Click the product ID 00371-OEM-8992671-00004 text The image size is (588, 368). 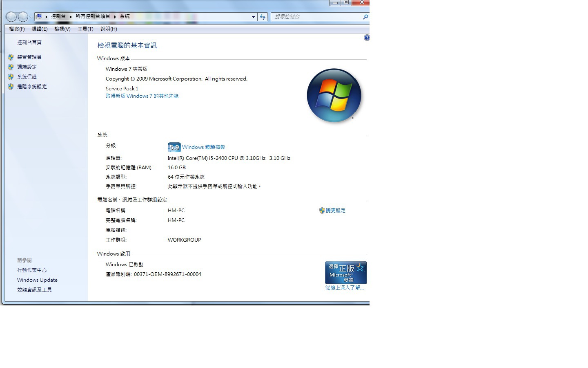pyautogui.click(x=167, y=274)
